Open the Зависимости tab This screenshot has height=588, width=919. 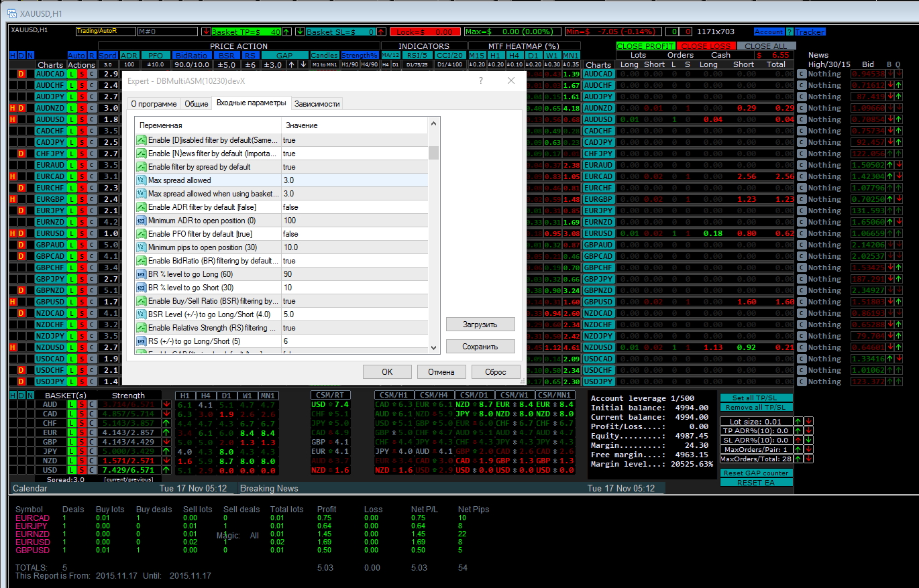pyautogui.click(x=318, y=103)
